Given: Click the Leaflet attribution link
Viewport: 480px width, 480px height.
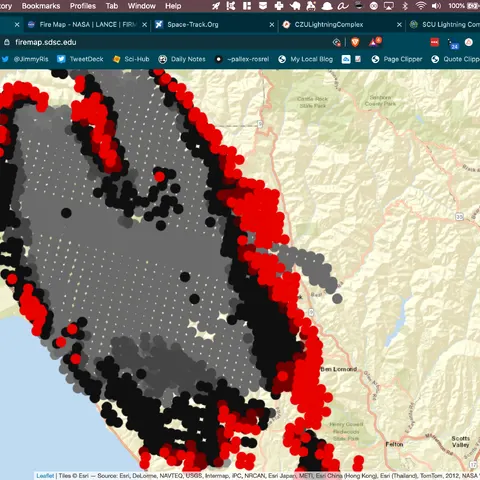Looking at the screenshot, I should point(45,476).
